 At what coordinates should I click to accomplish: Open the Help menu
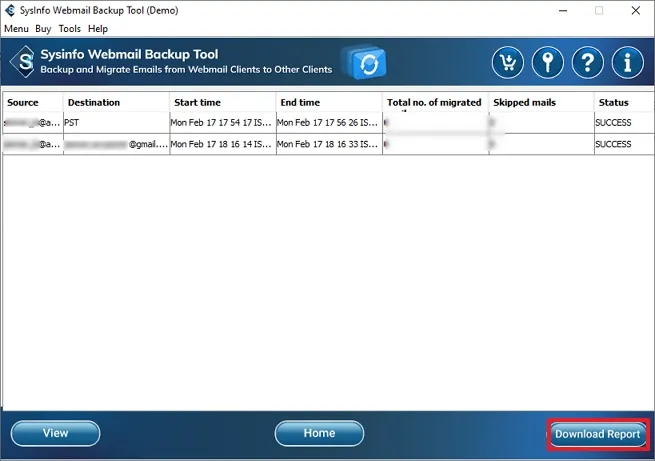pyautogui.click(x=98, y=29)
